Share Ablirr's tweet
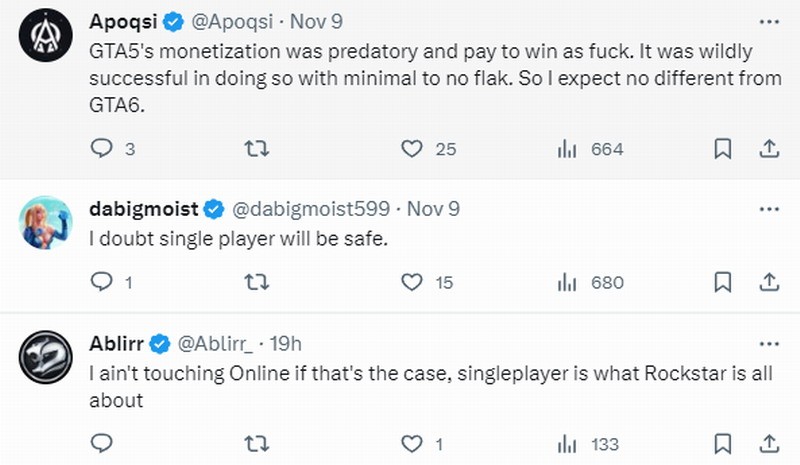Viewport: 800px width, 465px height. [x=769, y=443]
